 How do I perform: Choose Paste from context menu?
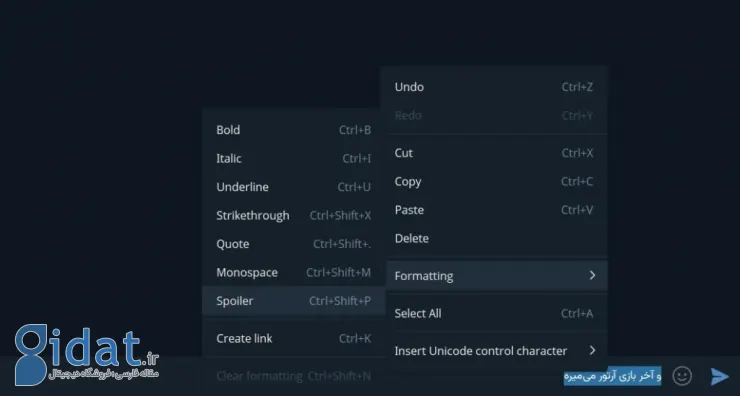(496, 210)
